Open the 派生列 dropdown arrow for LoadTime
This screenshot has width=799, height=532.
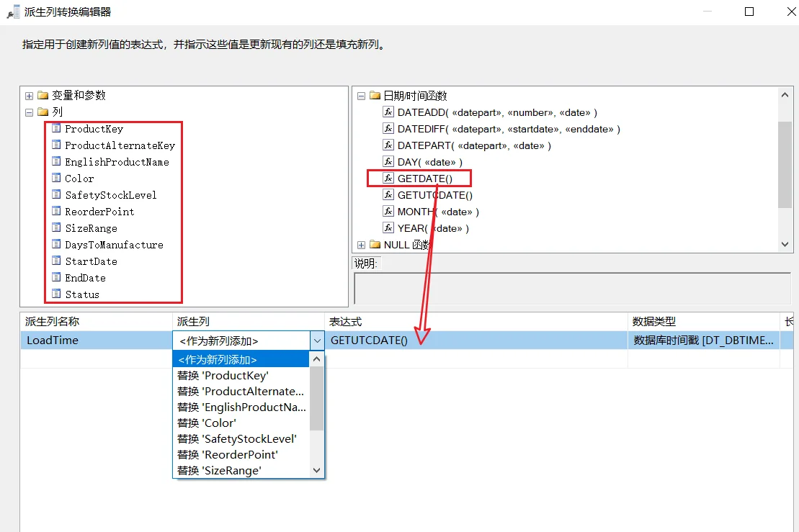[317, 341]
